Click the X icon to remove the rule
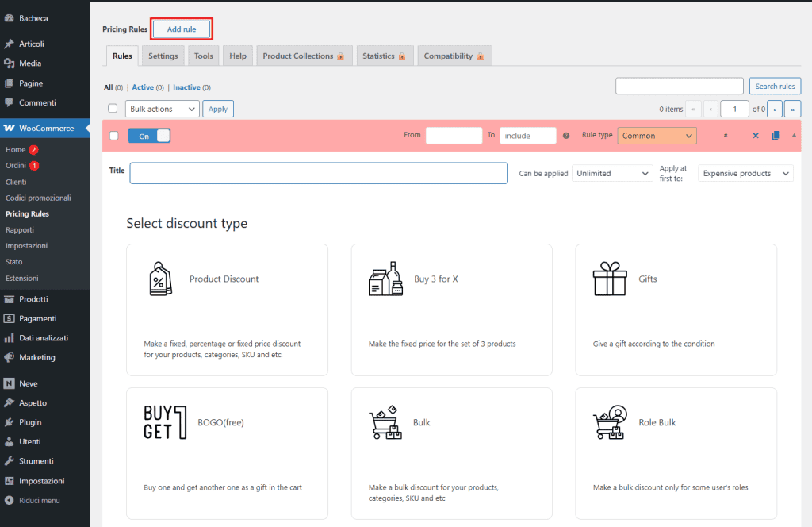 click(x=756, y=136)
